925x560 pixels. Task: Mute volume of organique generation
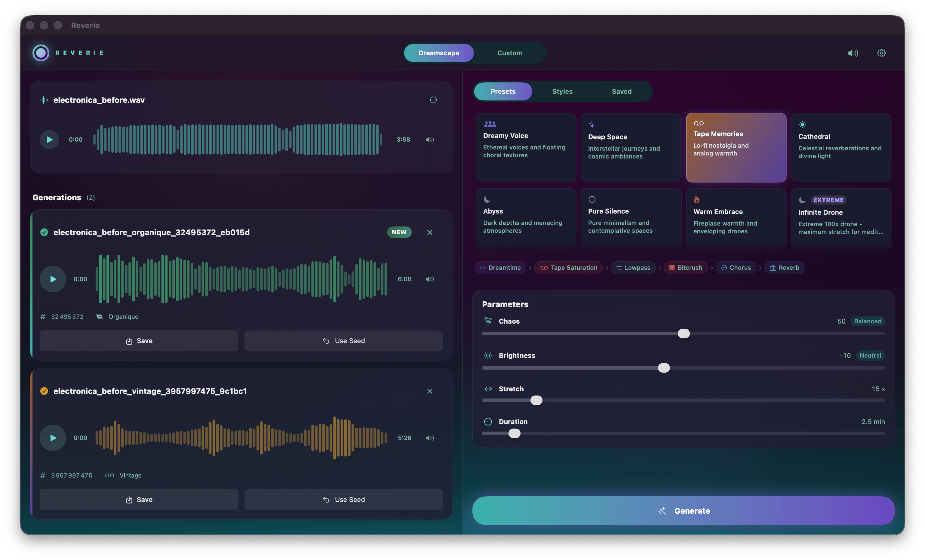[429, 279]
